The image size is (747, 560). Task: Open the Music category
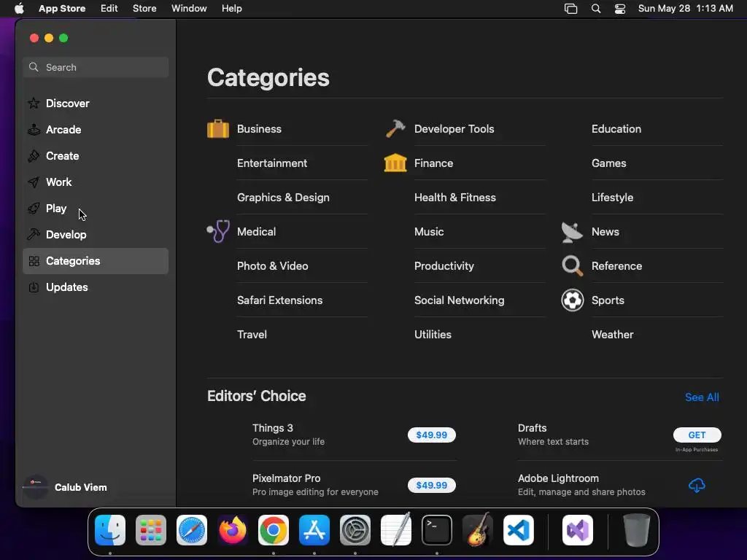[429, 231]
